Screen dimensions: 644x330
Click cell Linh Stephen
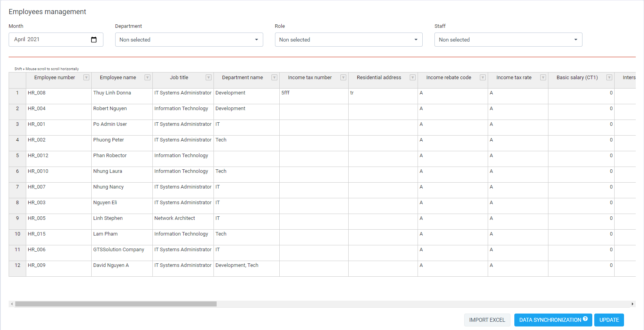[x=122, y=221]
